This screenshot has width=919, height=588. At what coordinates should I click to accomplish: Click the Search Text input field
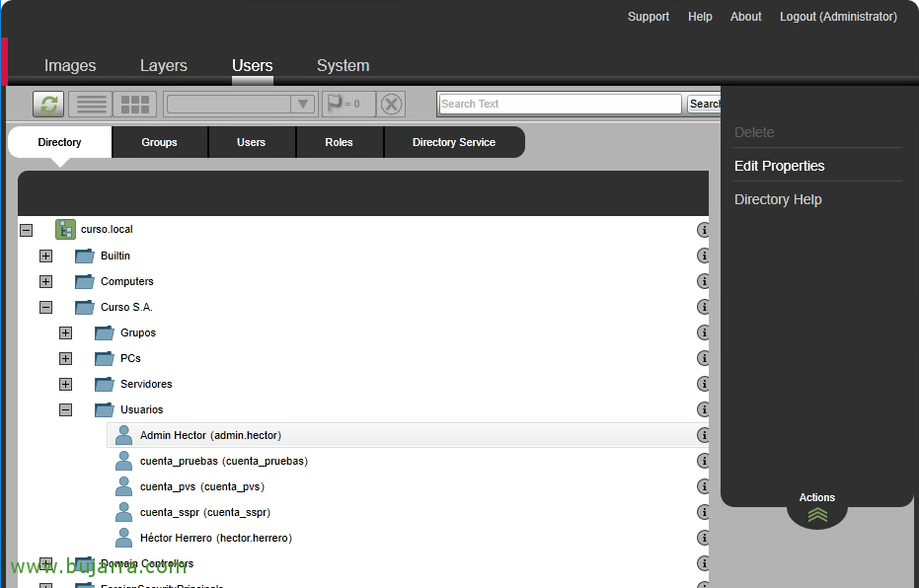click(x=559, y=104)
